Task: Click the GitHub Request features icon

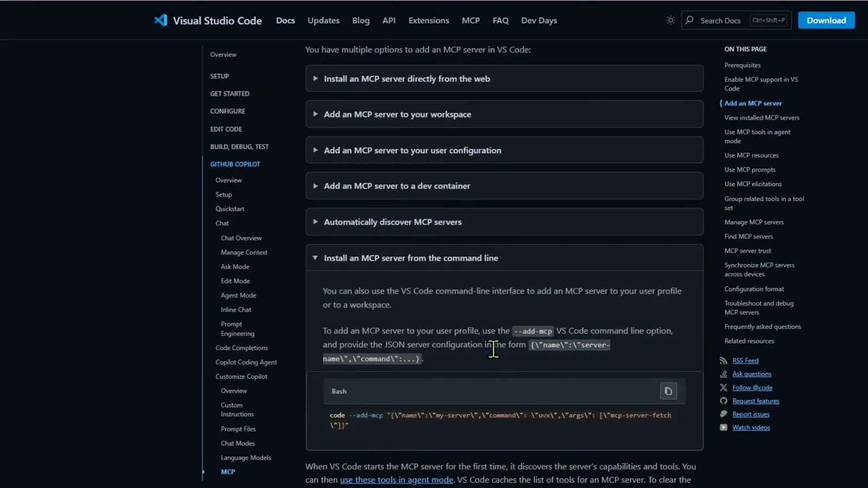Action: (x=723, y=401)
